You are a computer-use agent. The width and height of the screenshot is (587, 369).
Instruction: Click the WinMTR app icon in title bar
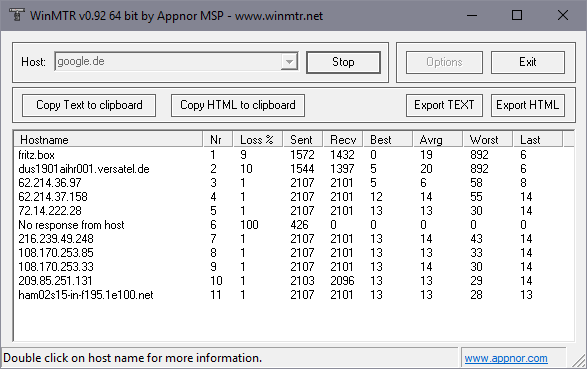coord(16,15)
